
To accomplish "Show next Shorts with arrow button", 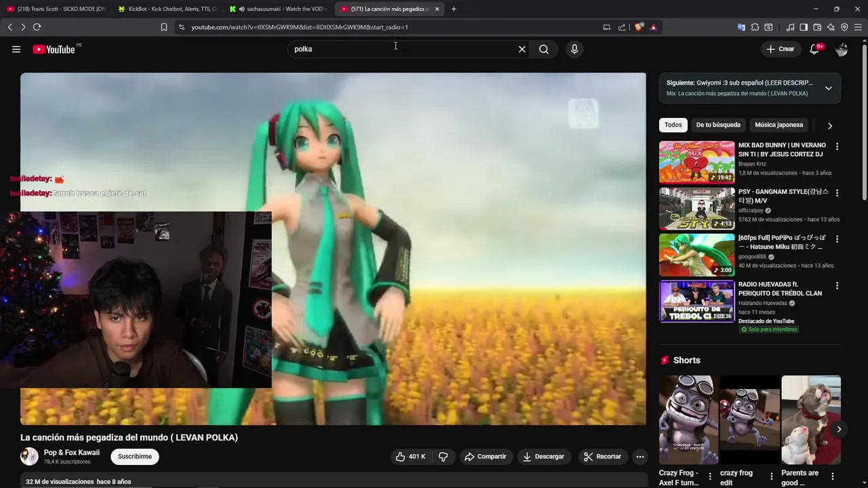I will (839, 429).
